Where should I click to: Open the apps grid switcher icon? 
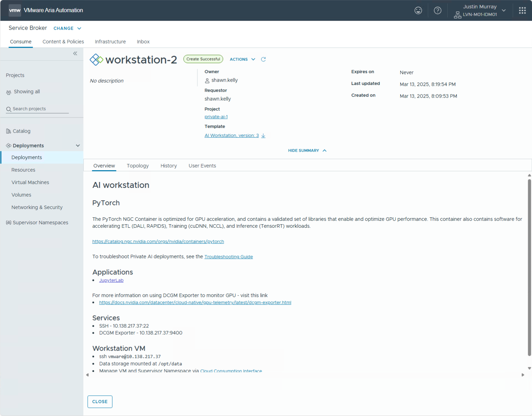(x=522, y=10)
